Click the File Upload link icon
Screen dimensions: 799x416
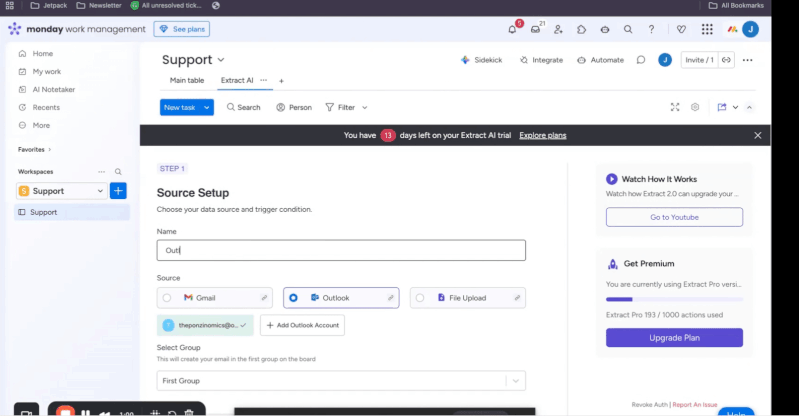(517, 298)
